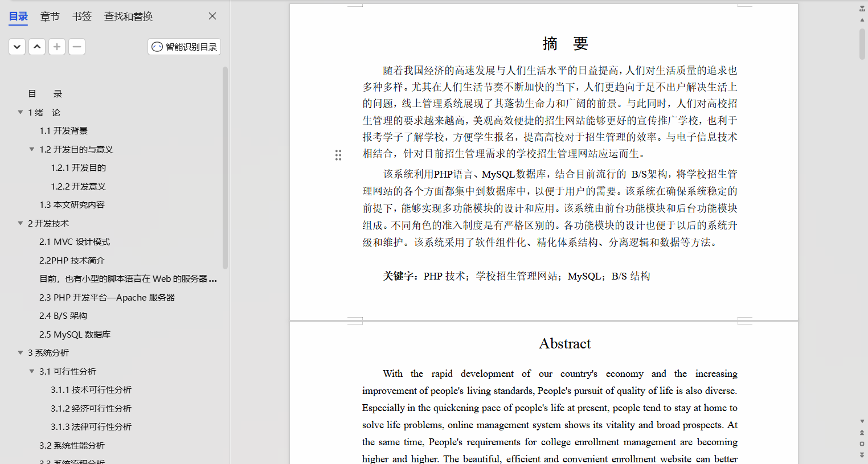Screen dimensions: 868x464
Task: Collapse the 1 绪 论 outline section
Action: click(21, 112)
